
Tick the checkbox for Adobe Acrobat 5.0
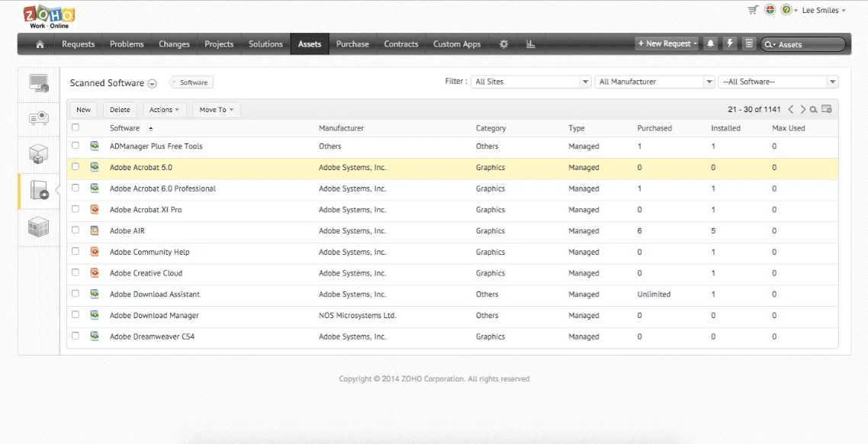point(76,166)
